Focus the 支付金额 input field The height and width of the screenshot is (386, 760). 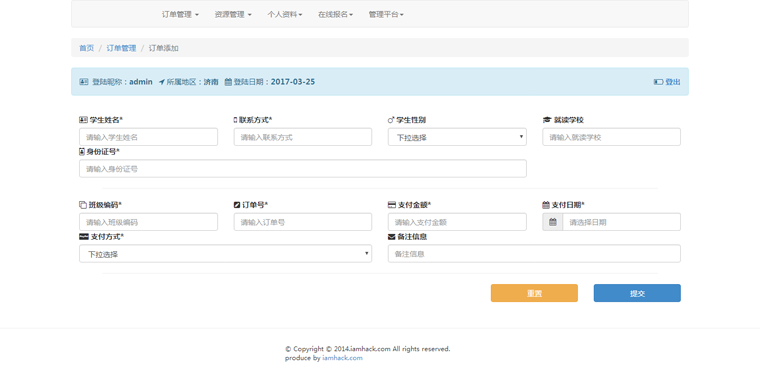point(457,222)
